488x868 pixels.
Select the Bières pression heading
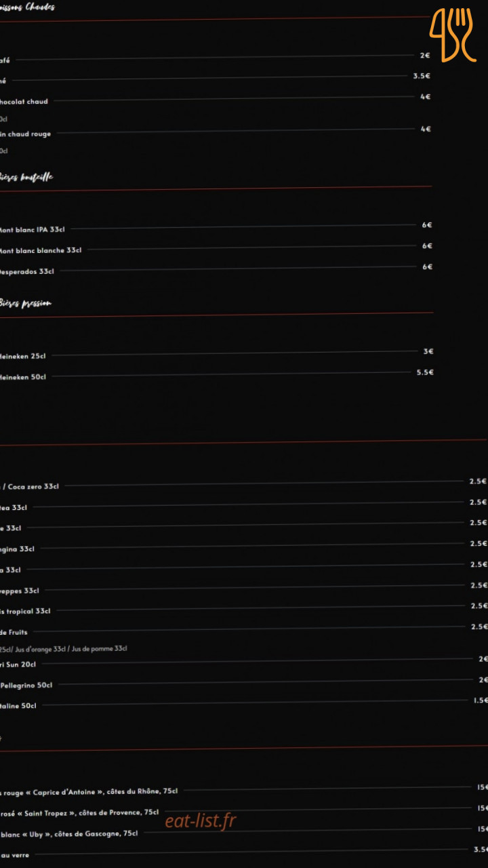click(x=25, y=303)
